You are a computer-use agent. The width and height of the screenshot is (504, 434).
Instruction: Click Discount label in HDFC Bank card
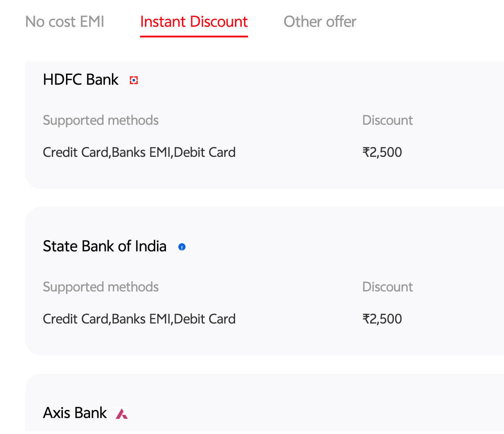(x=387, y=120)
